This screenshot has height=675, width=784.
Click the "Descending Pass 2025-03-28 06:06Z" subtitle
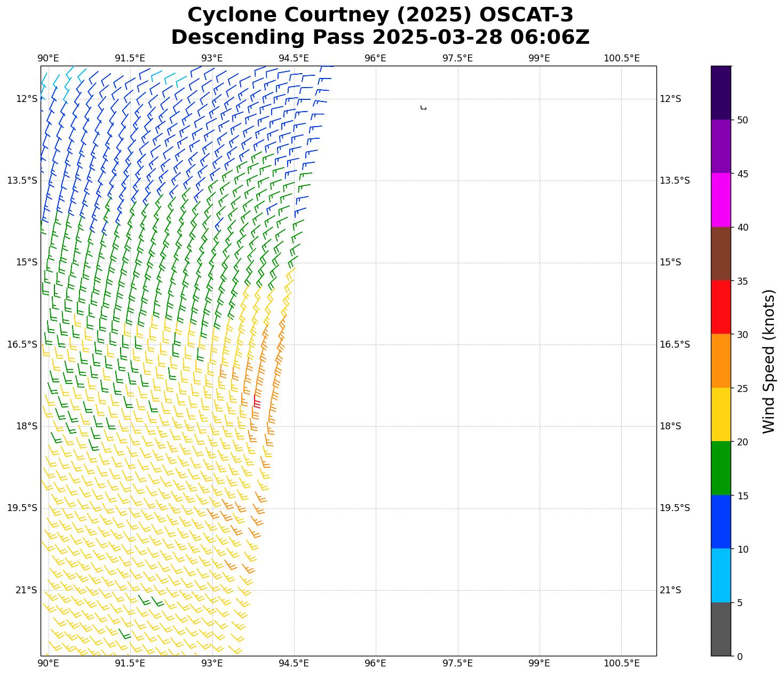(x=380, y=37)
